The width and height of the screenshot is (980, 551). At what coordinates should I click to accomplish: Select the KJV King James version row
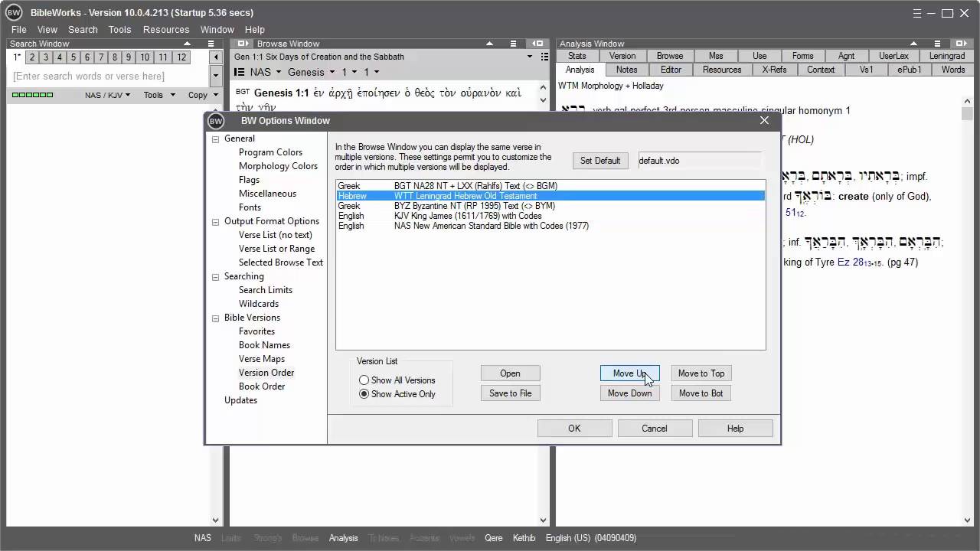click(550, 216)
